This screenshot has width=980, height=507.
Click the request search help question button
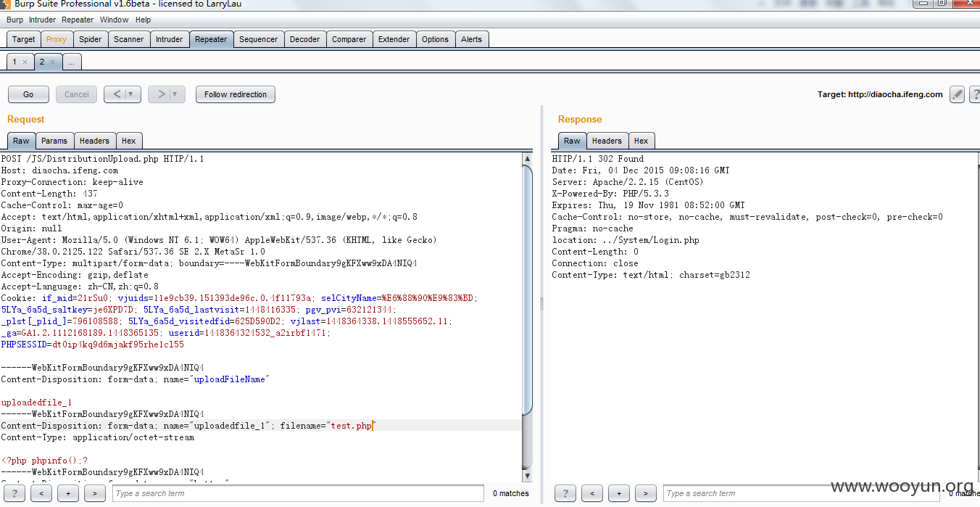(x=14, y=493)
